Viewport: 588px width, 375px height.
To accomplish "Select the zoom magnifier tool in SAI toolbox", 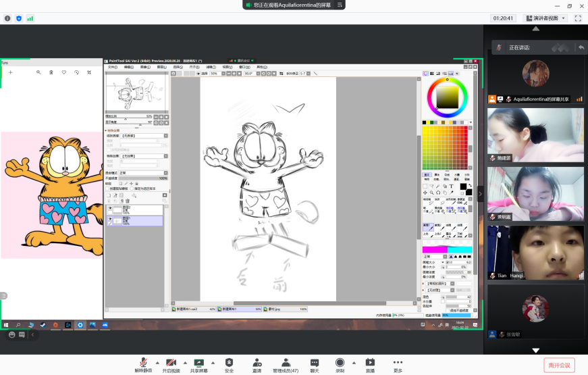I will [431, 193].
